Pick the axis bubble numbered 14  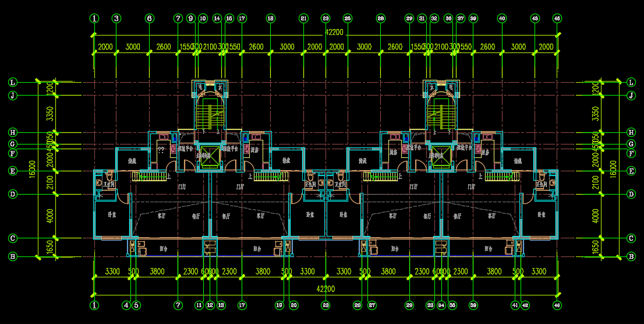point(217,19)
